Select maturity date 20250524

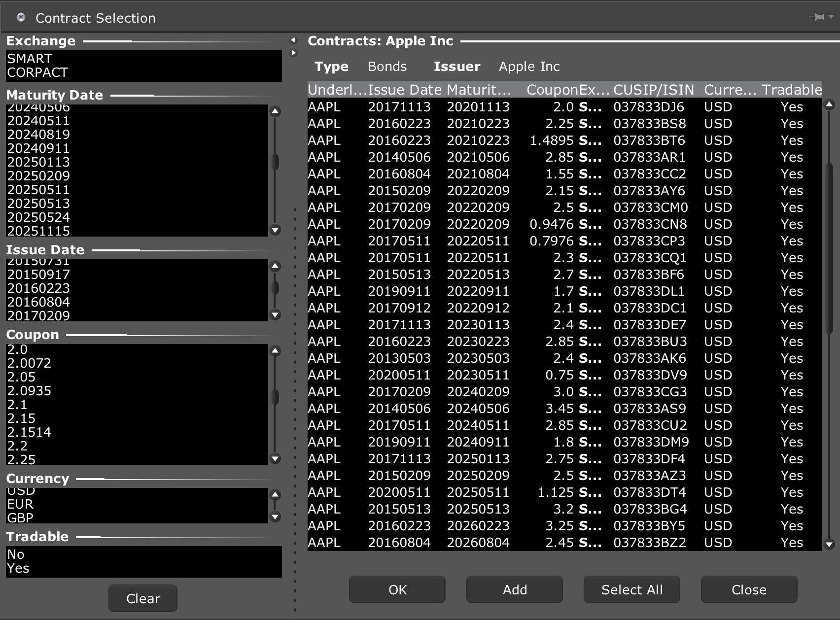(137, 217)
